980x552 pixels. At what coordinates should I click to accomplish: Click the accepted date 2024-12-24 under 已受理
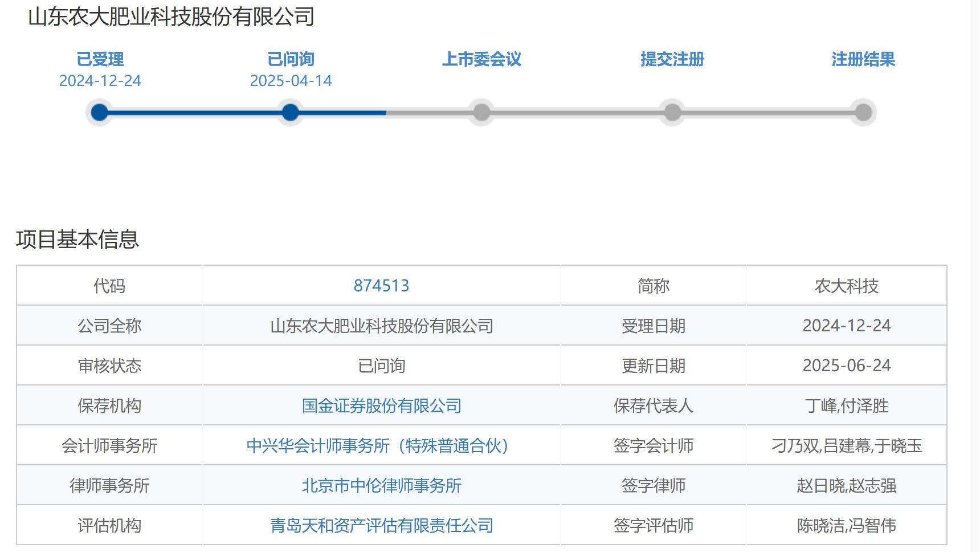click(100, 81)
